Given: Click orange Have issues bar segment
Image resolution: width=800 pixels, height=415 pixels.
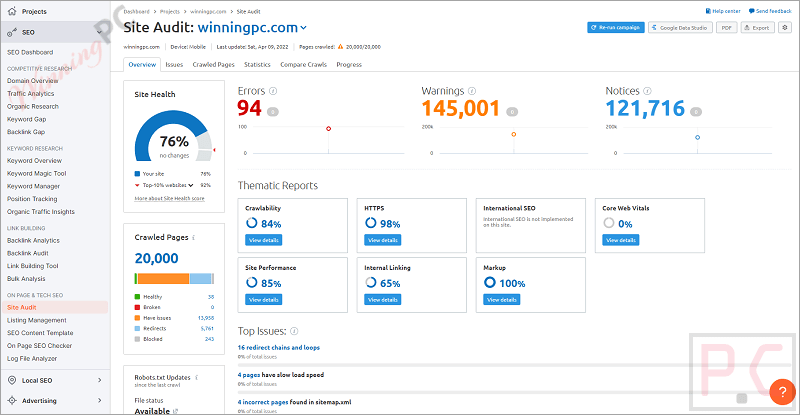Looking at the screenshot, I should point(163,279).
